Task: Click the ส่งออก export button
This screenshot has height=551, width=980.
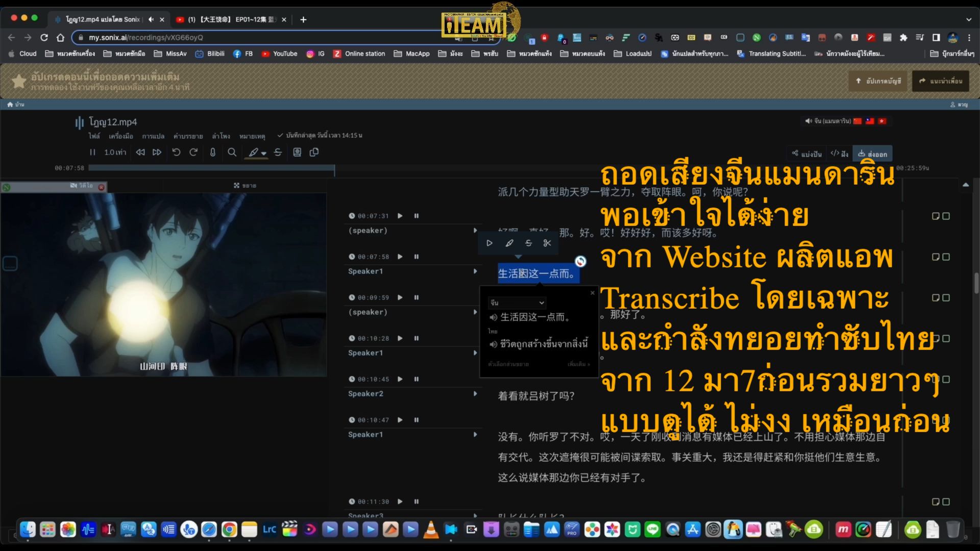Action: [872, 154]
